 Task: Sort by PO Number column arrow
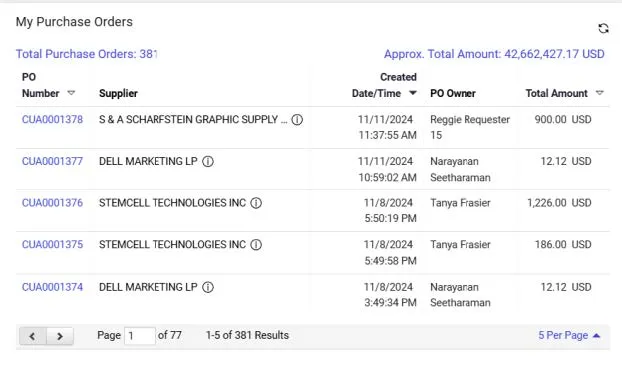71,93
